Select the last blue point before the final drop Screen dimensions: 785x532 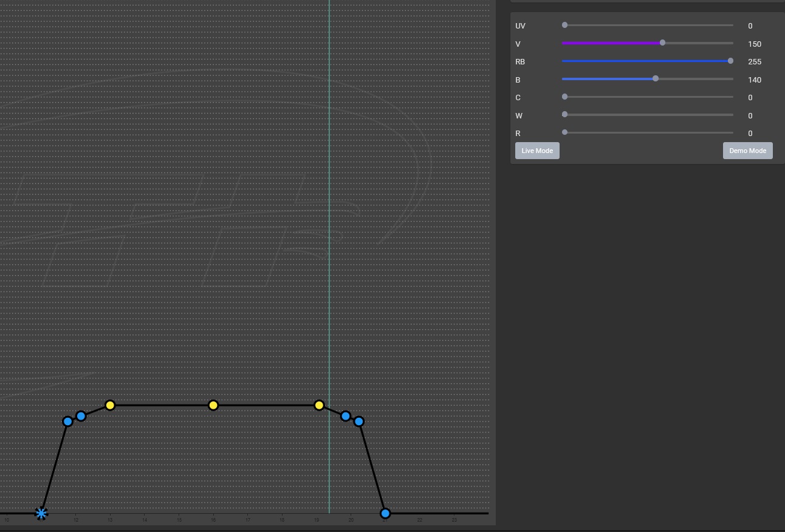click(358, 421)
